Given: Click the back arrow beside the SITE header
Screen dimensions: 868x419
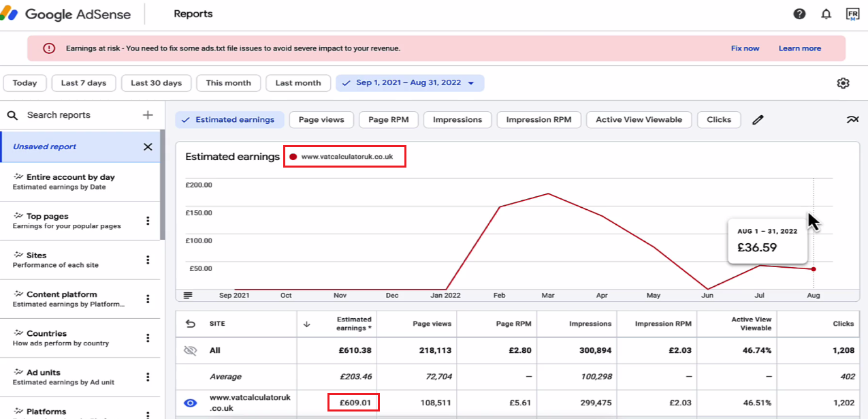Looking at the screenshot, I should tap(190, 324).
